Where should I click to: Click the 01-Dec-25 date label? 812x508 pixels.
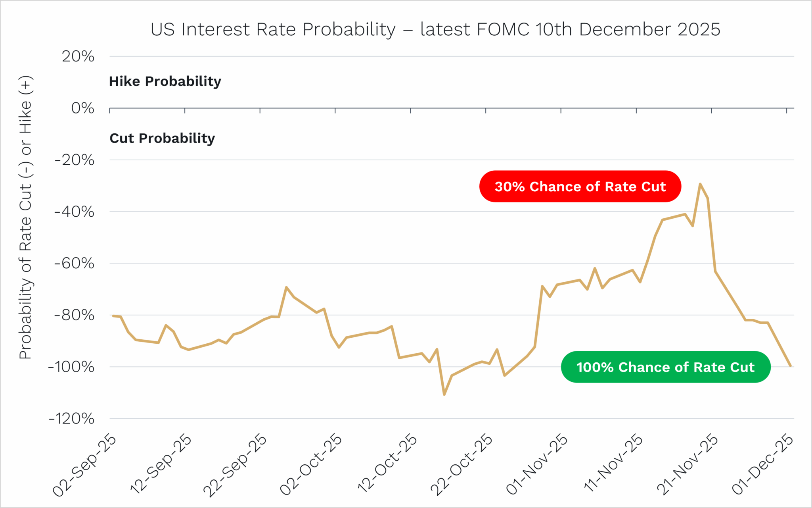coord(762,465)
